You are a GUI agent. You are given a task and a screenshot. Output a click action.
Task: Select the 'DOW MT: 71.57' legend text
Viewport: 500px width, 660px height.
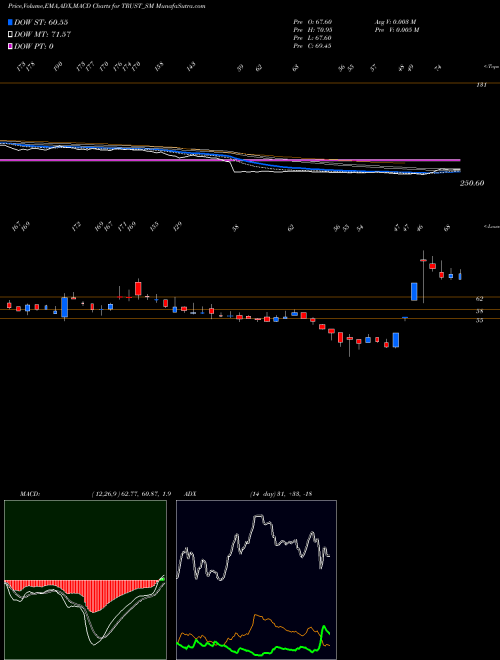[x=42, y=35]
